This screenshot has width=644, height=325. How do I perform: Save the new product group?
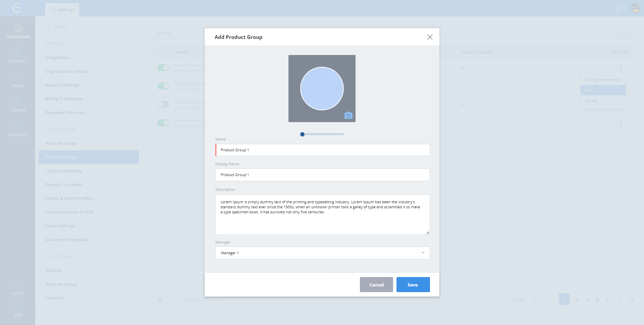pos(413,285)
